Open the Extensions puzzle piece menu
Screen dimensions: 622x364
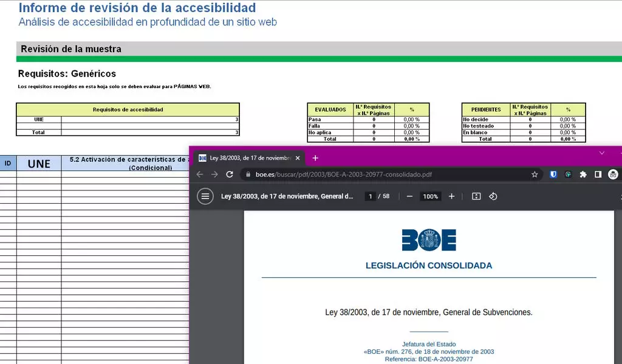[583, 175]
